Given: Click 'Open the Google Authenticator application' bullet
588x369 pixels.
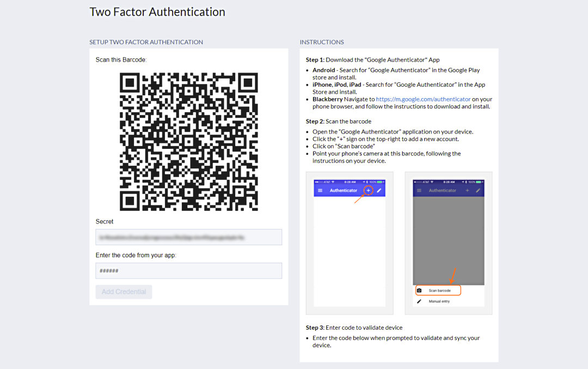Looking at the screenshot, I should pos(393,132).
